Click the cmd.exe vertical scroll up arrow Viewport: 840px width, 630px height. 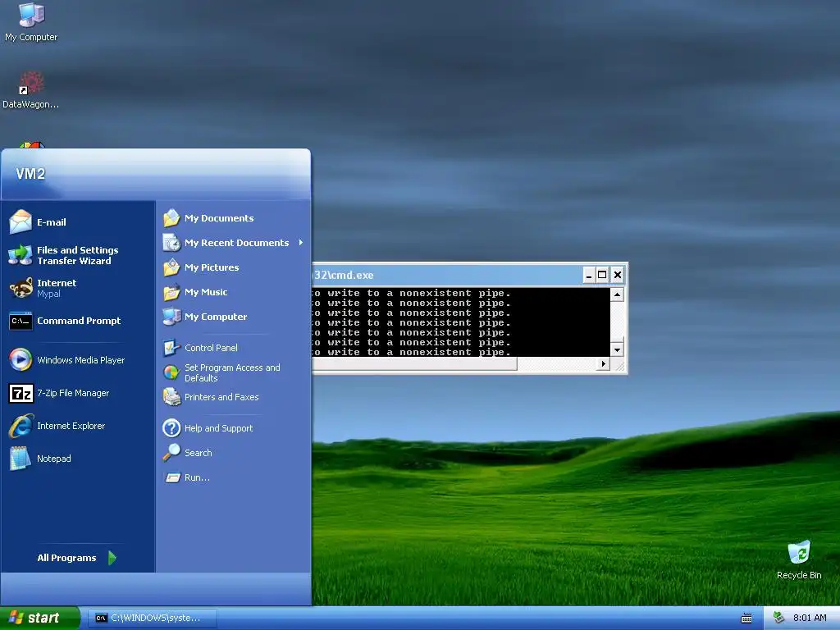617,294
